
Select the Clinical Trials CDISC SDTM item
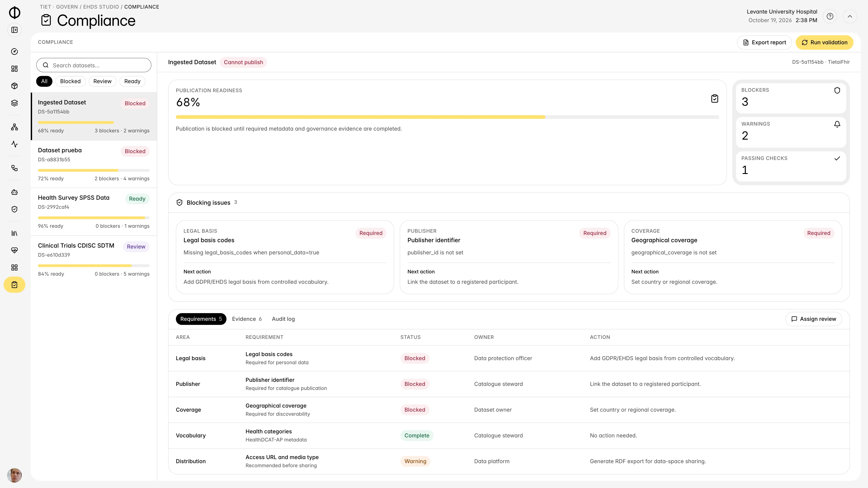click(94, 260)
